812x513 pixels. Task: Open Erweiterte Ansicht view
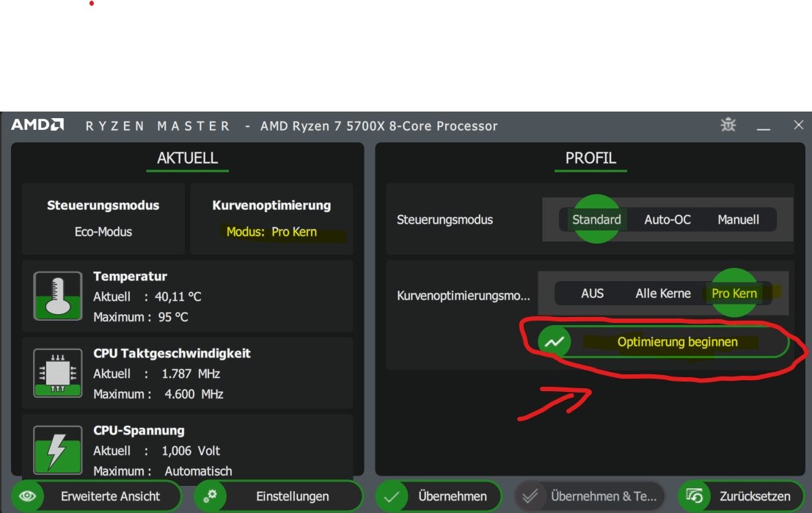click(96, 496)
